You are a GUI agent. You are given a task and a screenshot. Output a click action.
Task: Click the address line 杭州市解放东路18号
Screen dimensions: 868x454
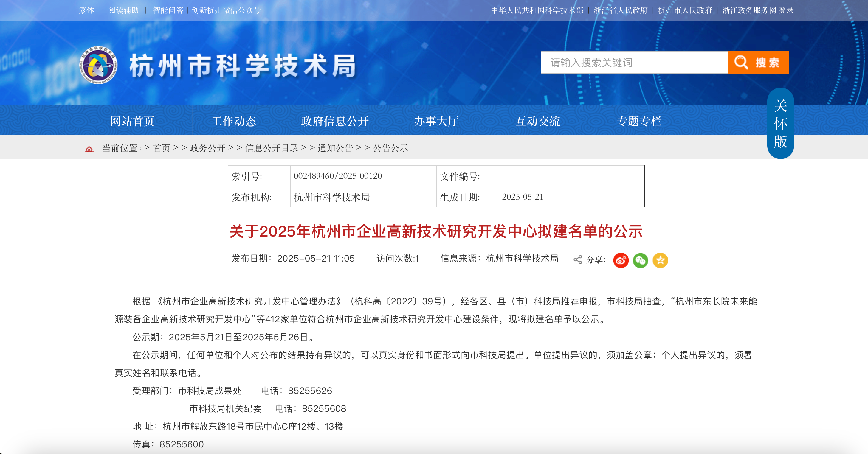point(238,426)
